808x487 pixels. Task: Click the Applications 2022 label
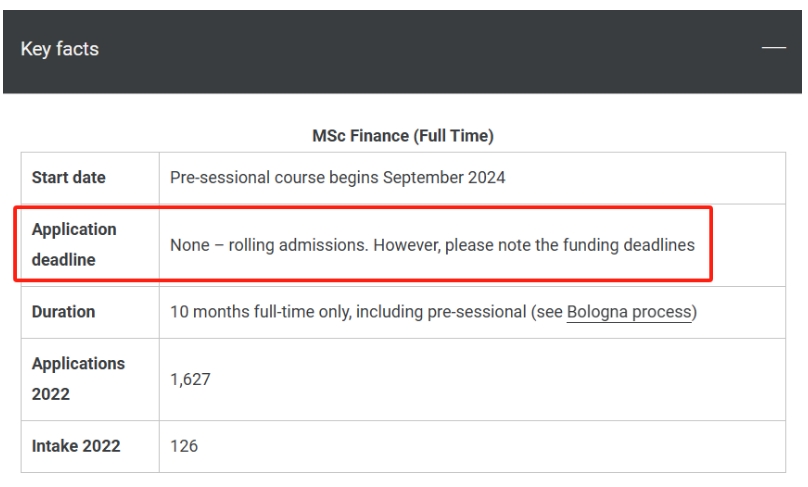(x=78, y=379)
